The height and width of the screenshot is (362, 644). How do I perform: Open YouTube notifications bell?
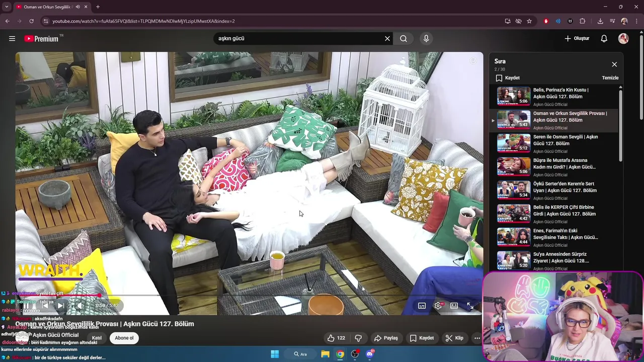tap(604, 38)
